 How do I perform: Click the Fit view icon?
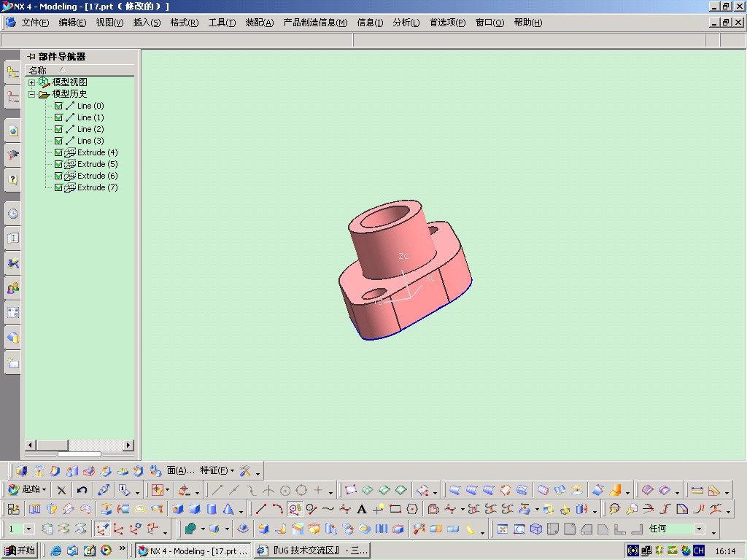tap(502, 529)
